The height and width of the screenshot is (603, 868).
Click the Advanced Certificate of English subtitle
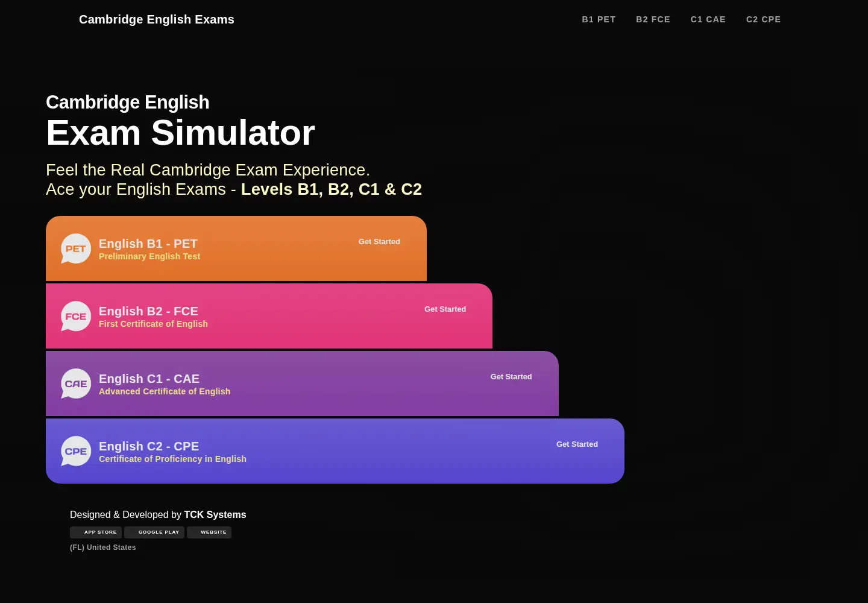[165, 391]
